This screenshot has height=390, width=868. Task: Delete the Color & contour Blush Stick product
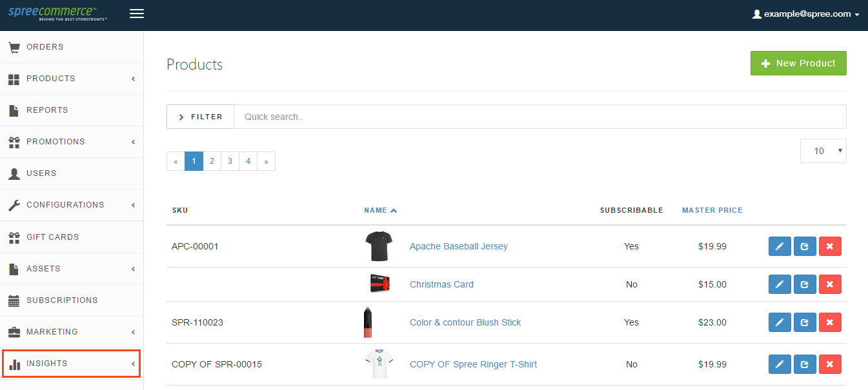[x=830, y=322]
